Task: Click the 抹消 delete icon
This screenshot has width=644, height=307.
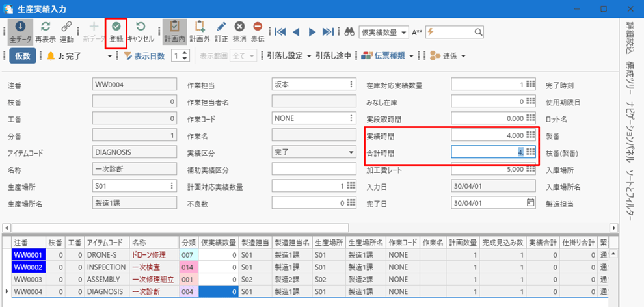Action: pos(239,31)
